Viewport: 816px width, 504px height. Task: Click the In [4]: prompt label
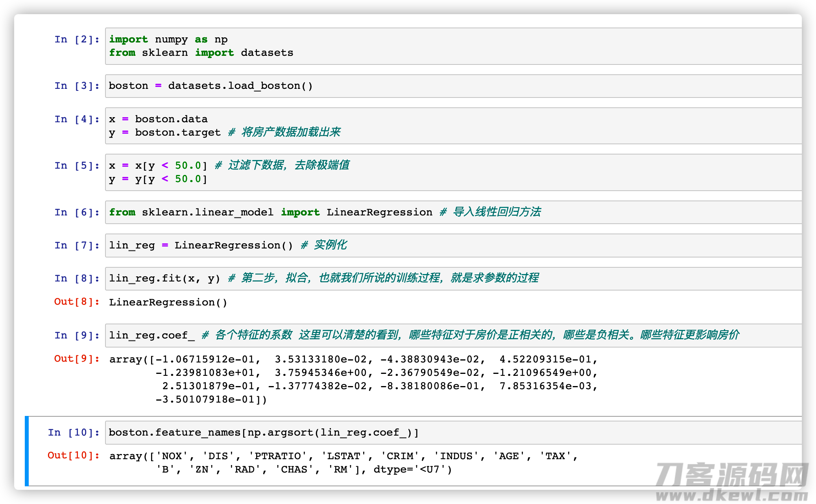point(77,119)
